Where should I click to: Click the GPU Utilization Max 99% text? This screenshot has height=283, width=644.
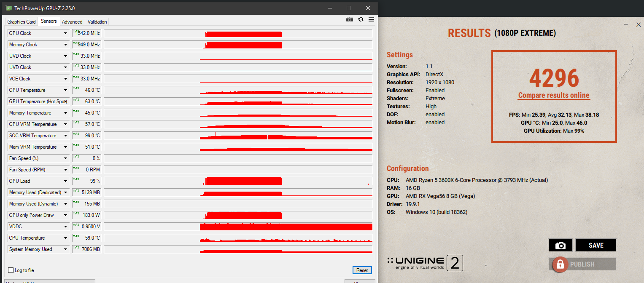(554, 131)
